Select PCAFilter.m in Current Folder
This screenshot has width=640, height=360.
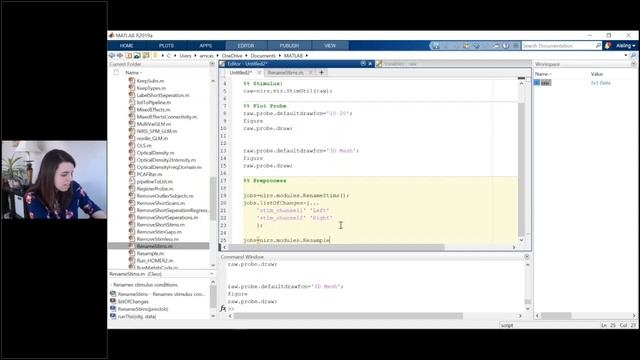point(149,174)
